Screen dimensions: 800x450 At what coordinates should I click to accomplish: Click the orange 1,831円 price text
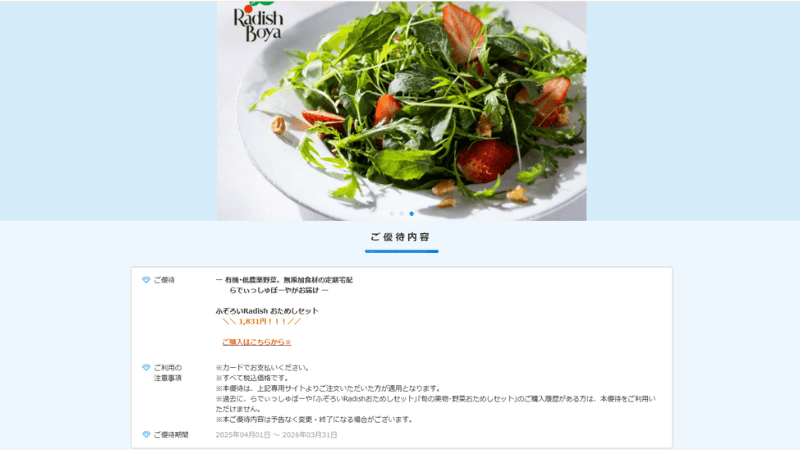262,321
